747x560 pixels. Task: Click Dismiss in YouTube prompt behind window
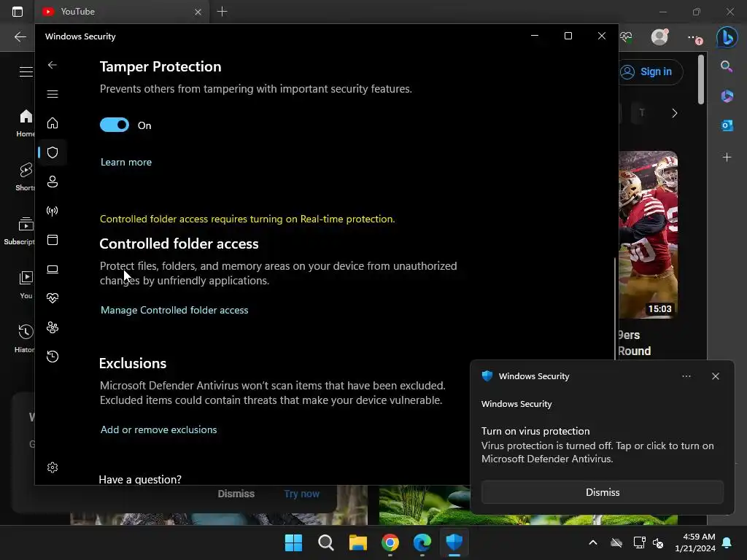236,494
